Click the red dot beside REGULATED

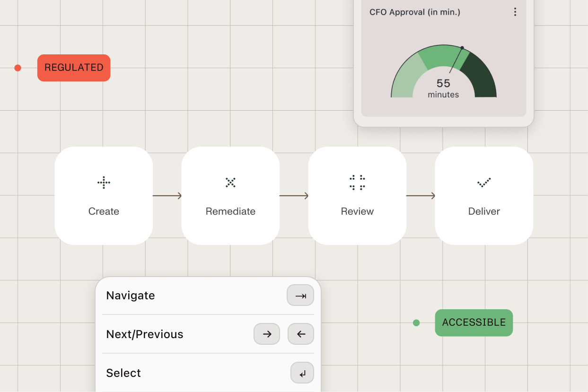18,68
